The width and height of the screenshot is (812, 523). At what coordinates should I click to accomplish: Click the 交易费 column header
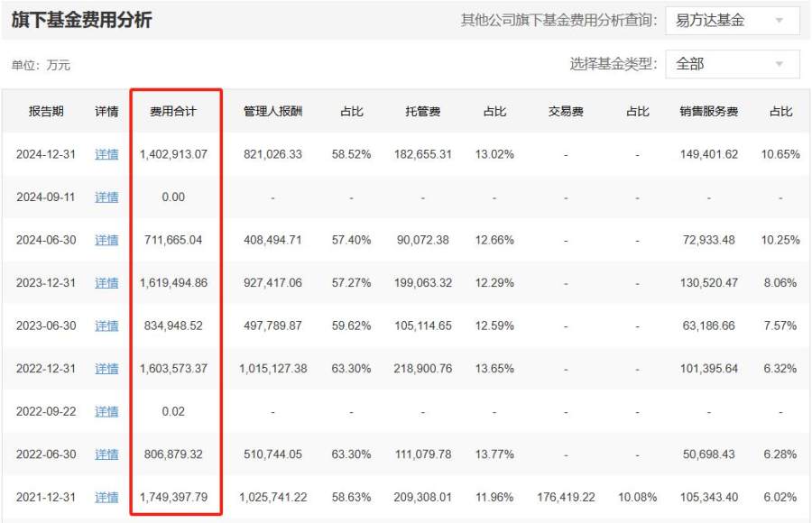[566, 112]
